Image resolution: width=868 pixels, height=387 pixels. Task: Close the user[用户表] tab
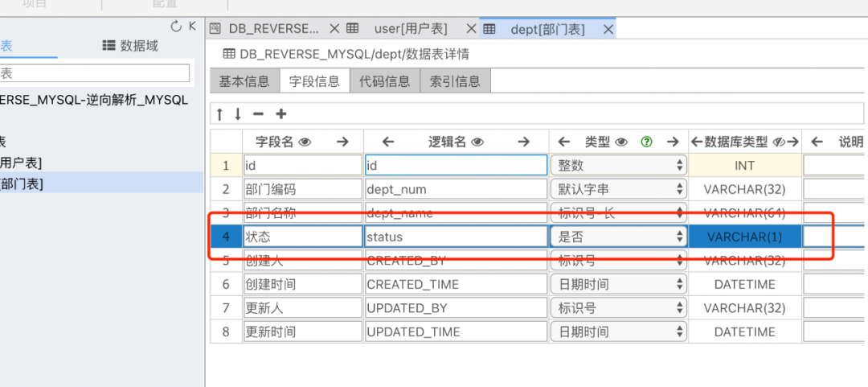471,29
